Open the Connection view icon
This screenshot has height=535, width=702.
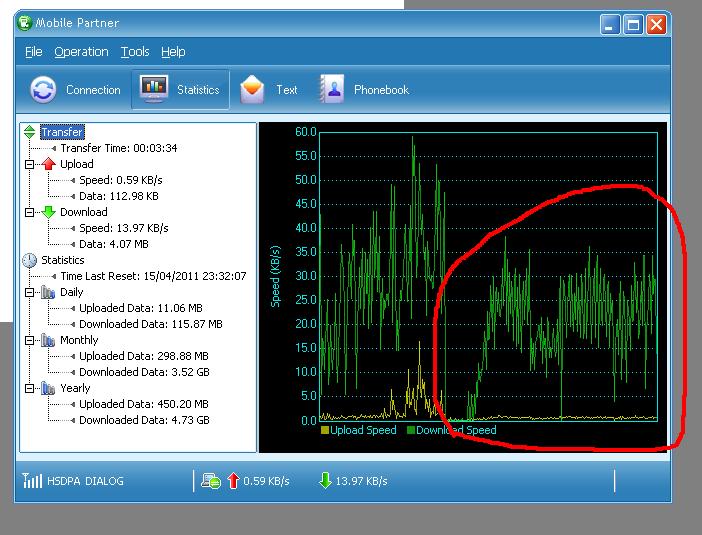pos(43,90)
